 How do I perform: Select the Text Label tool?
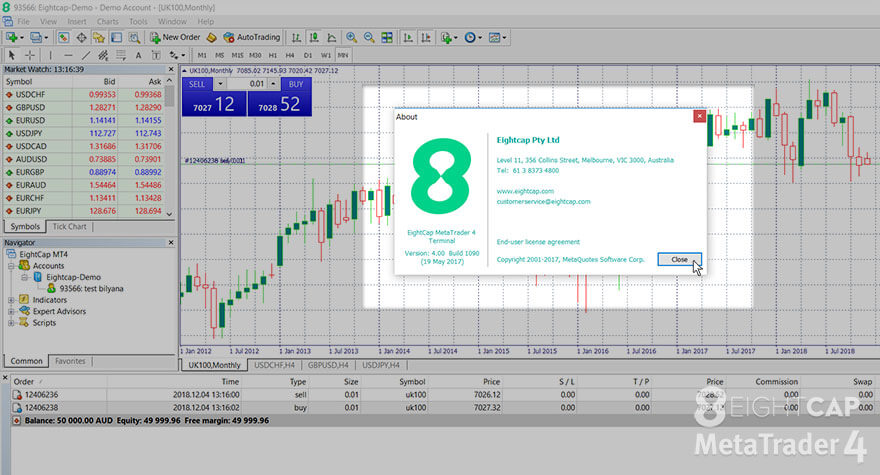click(156, 55)
